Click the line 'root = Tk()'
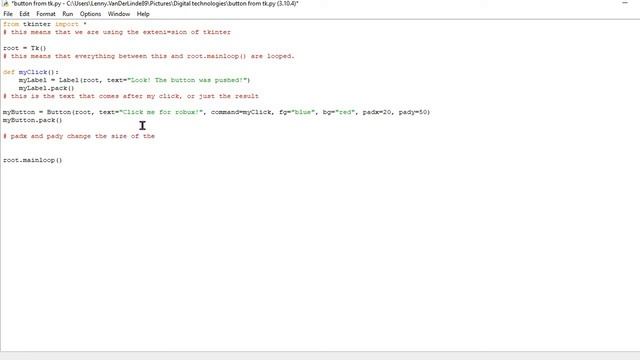 tap(24, 48)
